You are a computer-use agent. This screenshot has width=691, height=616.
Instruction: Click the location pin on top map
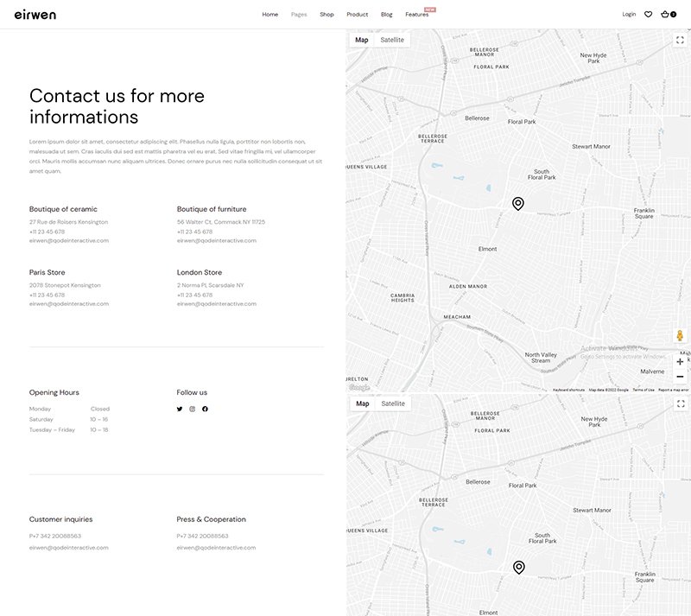click(x=518, y=204)
